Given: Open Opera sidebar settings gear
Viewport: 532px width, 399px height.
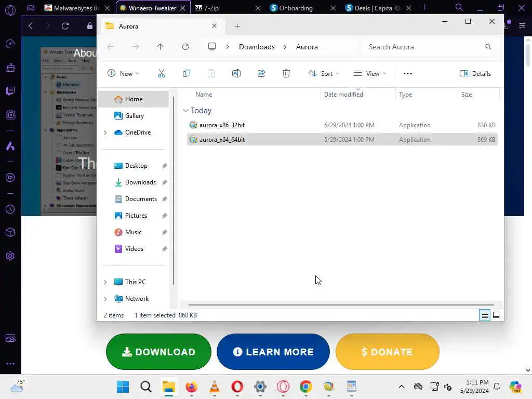Looking at the screenshot, I should pos(10,256).
